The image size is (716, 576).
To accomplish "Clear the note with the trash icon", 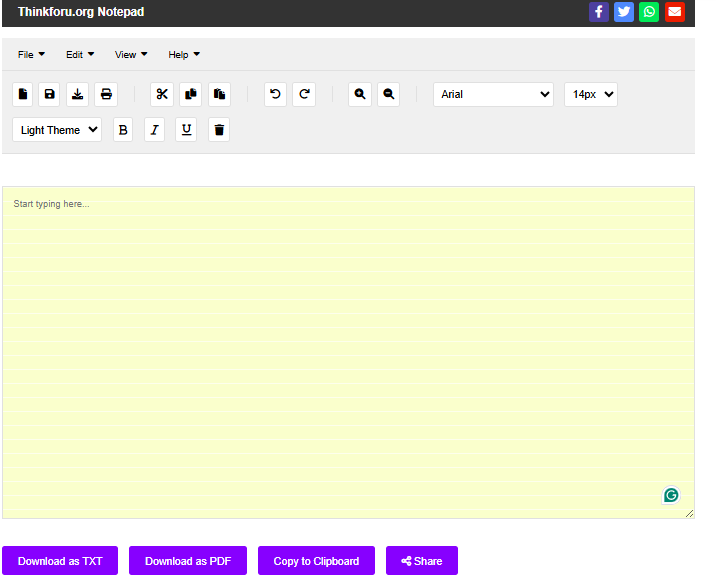I will pos(219,130).
